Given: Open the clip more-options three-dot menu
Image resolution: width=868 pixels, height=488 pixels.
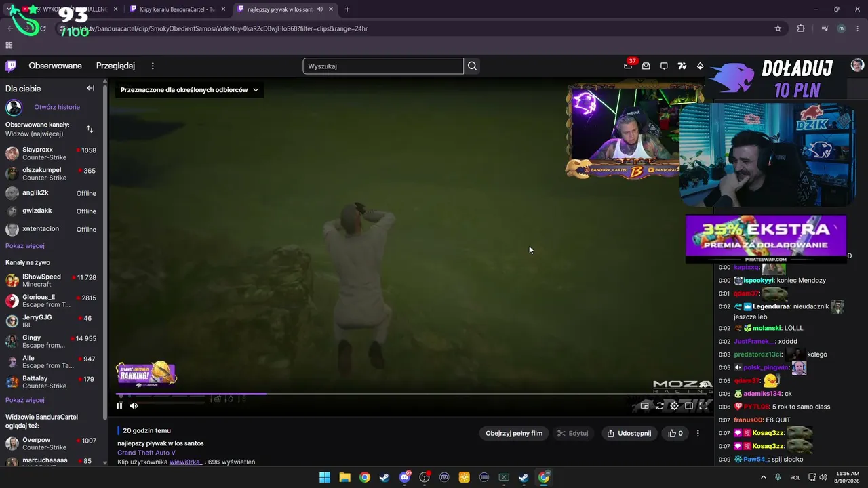Looking at the screenshot, I should (698, 433).
